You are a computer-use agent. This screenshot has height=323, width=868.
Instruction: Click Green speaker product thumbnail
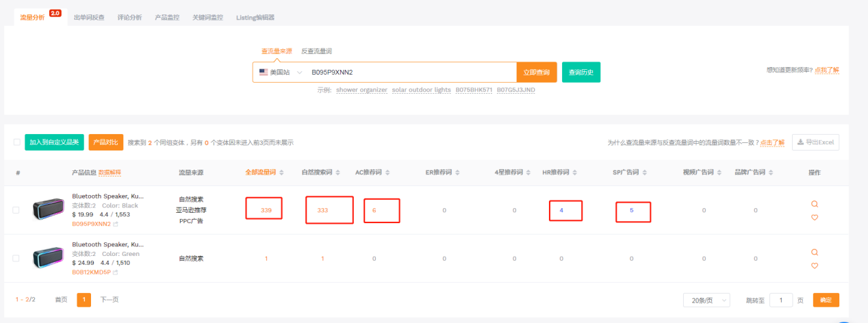[x=48, y=257]
